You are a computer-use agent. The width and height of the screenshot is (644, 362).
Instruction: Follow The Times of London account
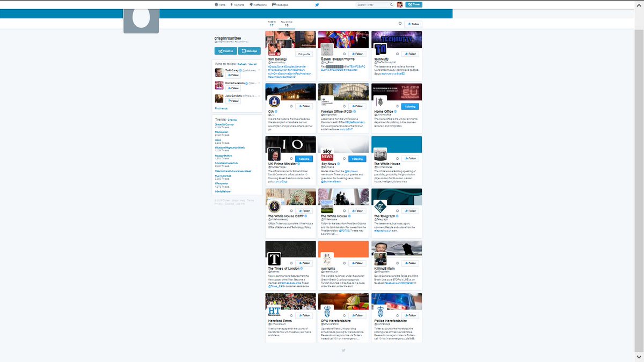click(304, 263)
